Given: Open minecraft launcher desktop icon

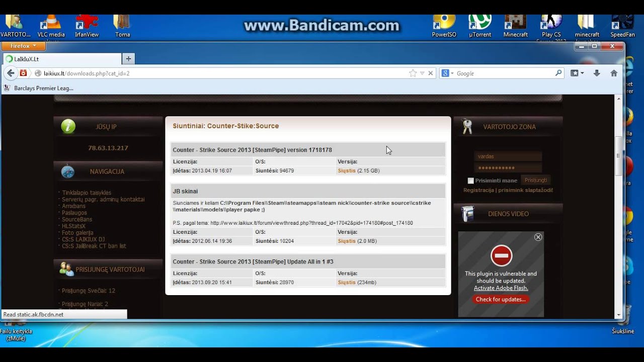Looking at the screenshot, I should [x=587, y=28].
